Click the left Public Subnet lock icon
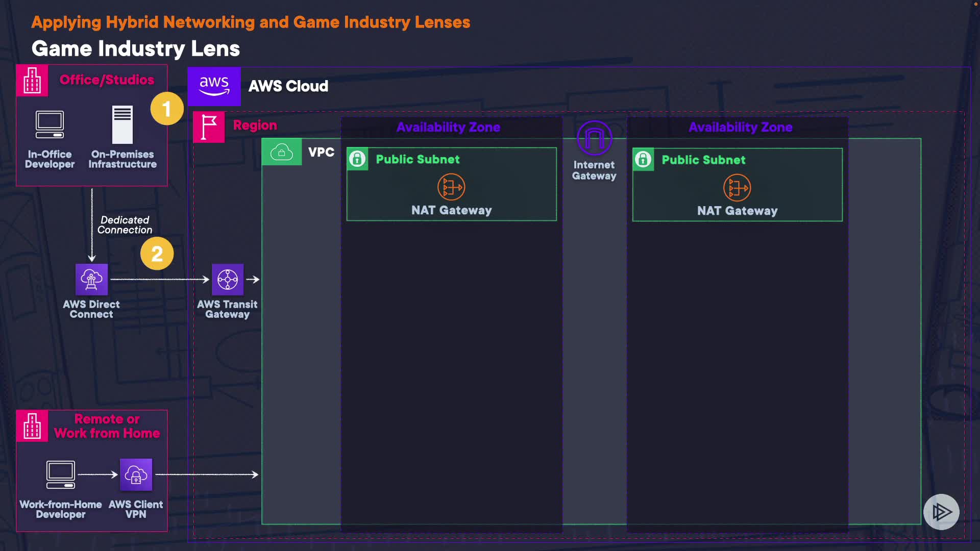This screenshot has height=551, width=980. pos(357,159)
